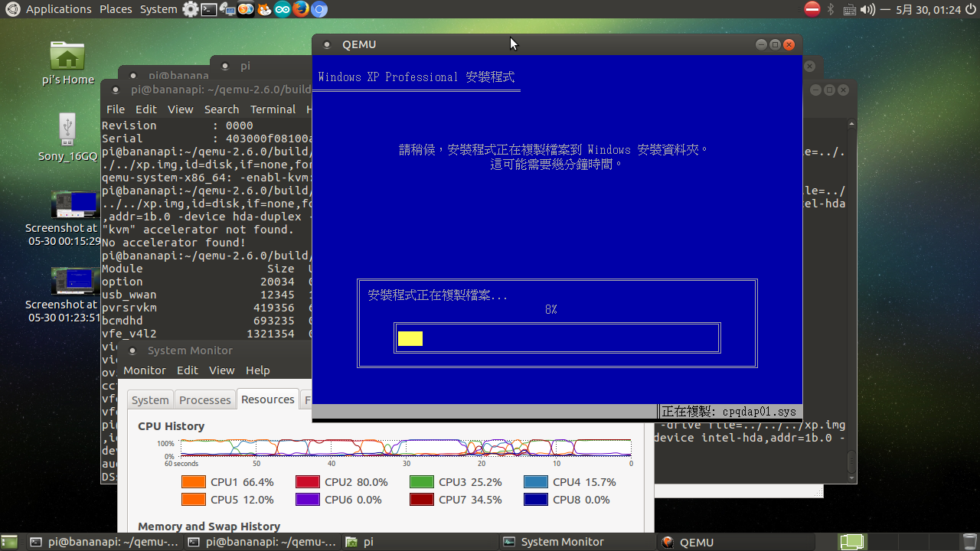This screenshot has width=980, height=551.
Task: Open the System menu
Action: 158,9
